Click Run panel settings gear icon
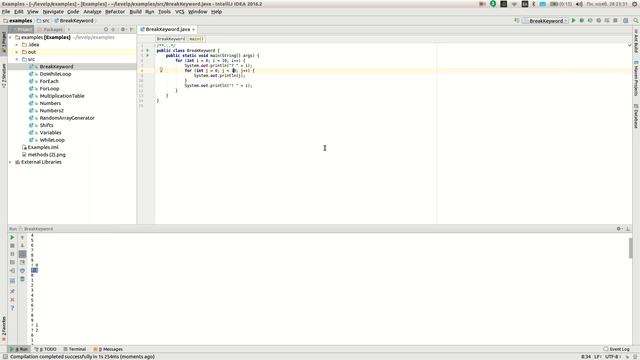Viewport: 640px width, 360px height. pyautogui.click(x=619, y=229)
